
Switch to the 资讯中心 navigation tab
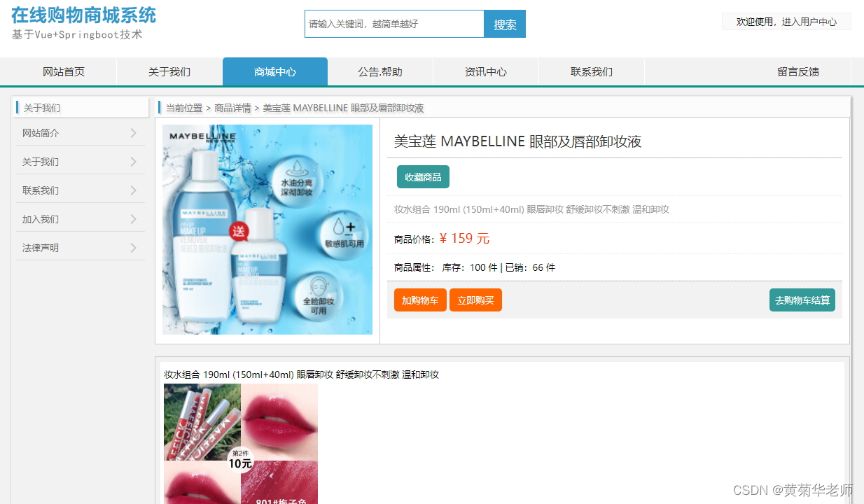click(x=486, y=71)
